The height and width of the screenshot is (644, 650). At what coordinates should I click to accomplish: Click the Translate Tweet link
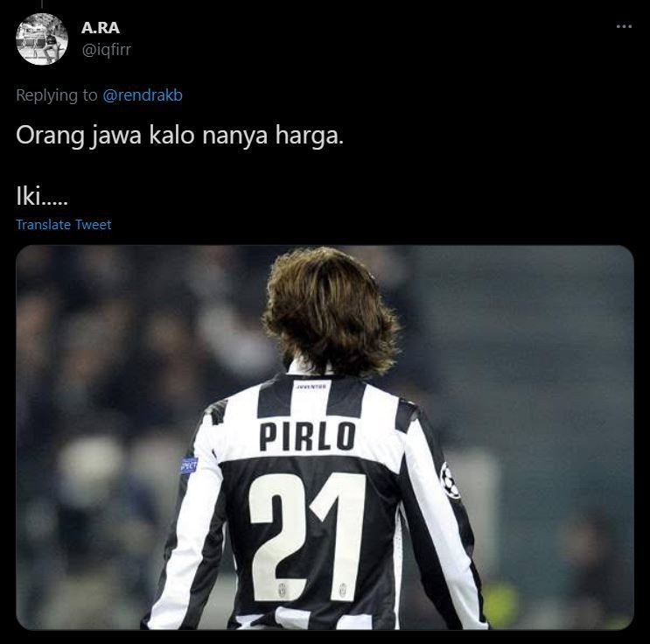tap(63, 225)
